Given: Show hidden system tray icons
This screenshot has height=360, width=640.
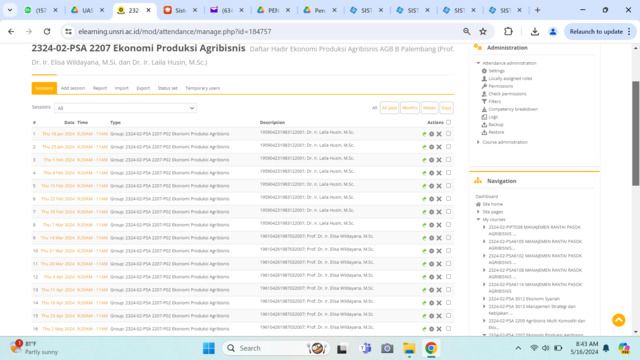Looking at the screenshot, I should point(518,348).
